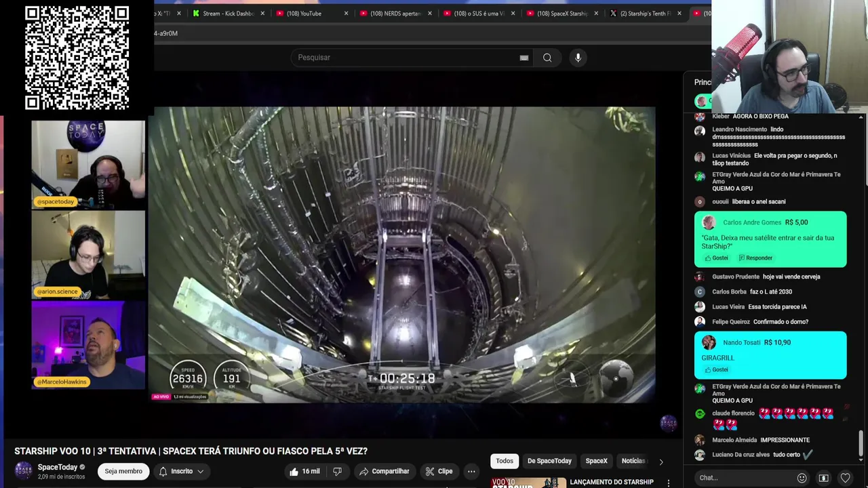Dislike the video with thumbs-down icon

point(337,471)
